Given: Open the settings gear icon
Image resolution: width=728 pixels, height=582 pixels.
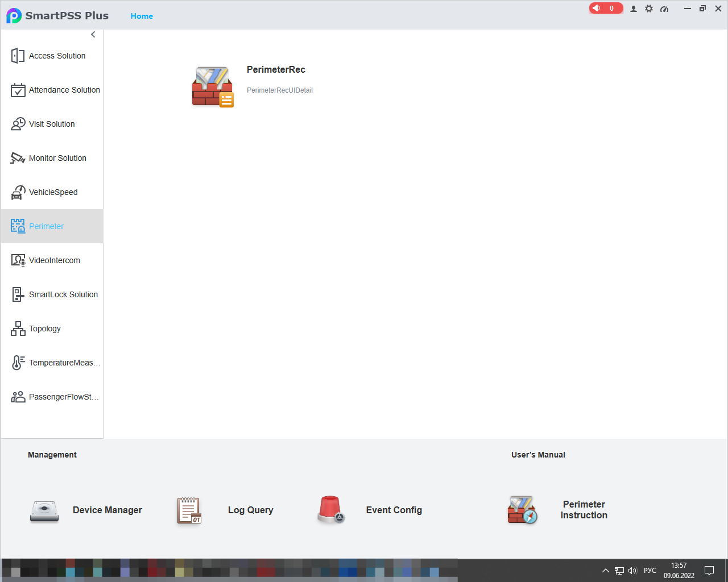Looking at the screenshot, I should click(x=649, y=9).
